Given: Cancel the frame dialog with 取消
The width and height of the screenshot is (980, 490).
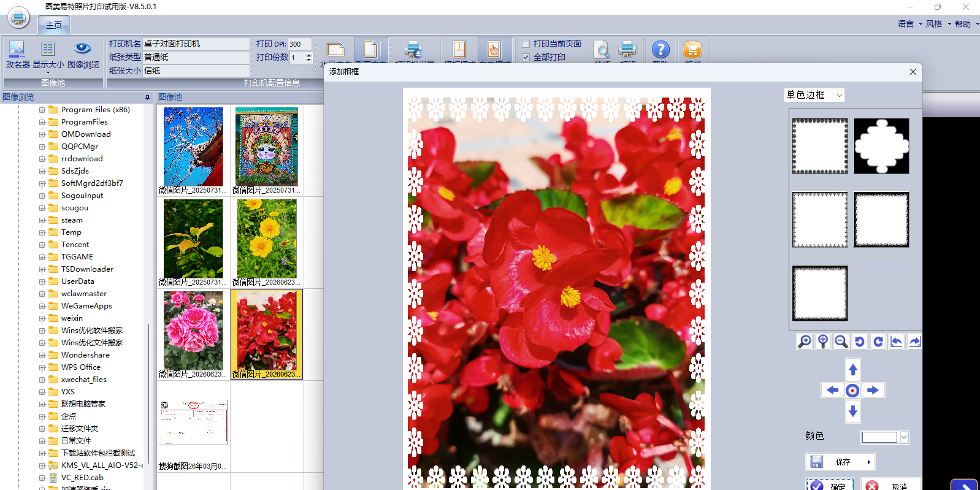Looking at the screenshot, I should (890, 484).
